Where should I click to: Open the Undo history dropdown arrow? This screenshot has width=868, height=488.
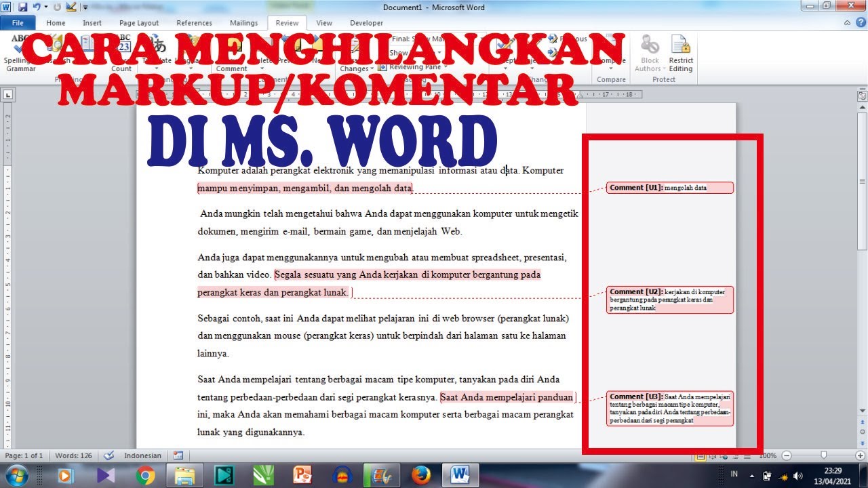point(45,7)
